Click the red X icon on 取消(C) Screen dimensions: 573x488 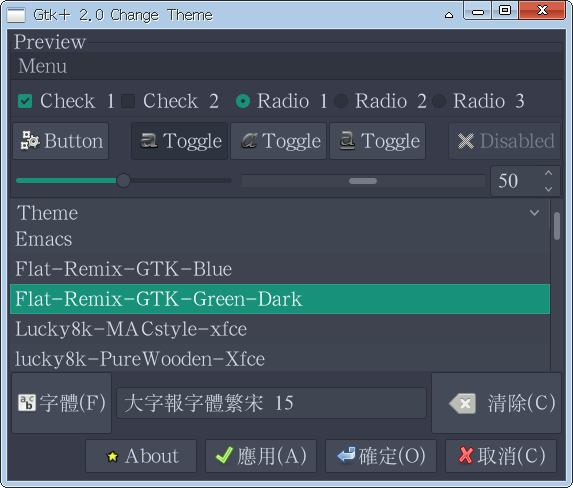tap(466, 455)
